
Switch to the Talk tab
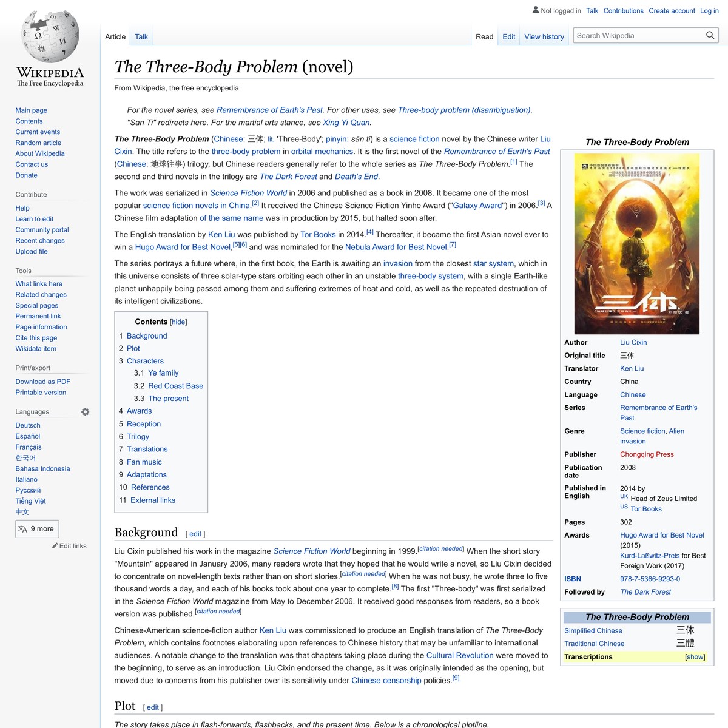pos(141,36)
